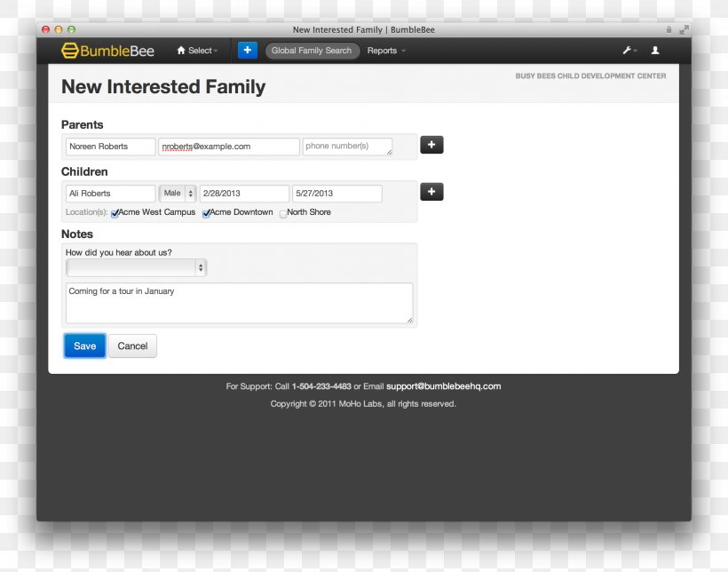Open the wrench settings menu
The height and width of the screenshot is (572, 728).
tap(629, 51)
